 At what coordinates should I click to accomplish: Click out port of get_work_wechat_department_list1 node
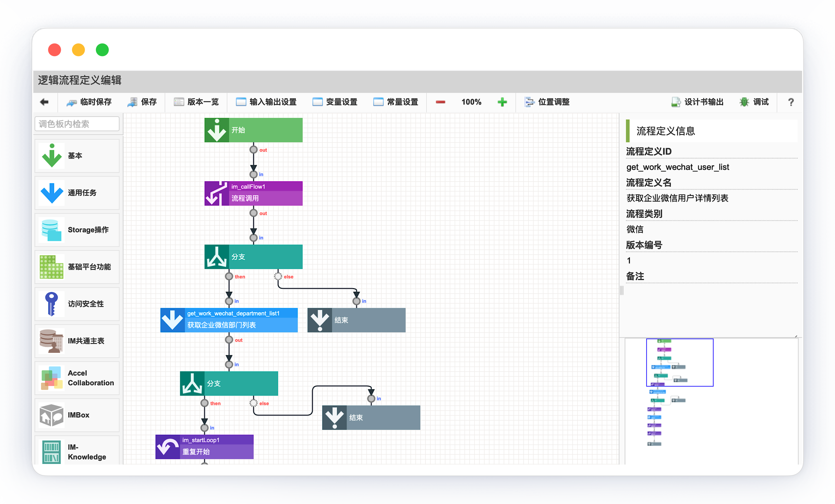coord(229,340)
